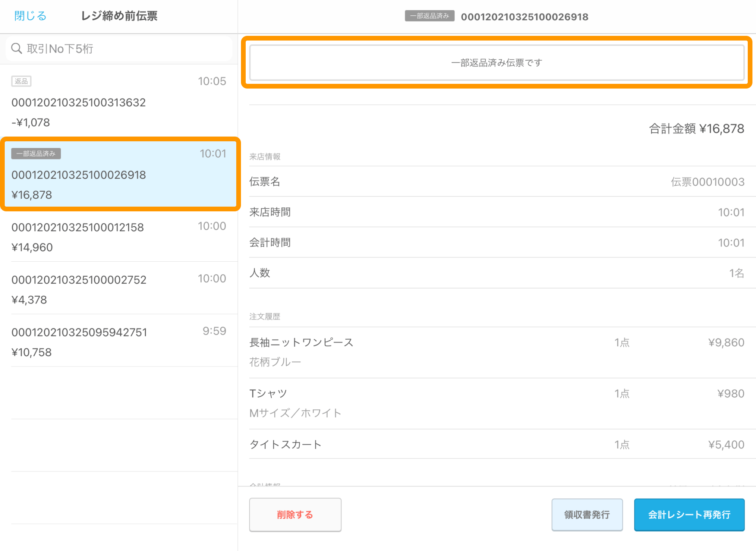The height and width of the screenshot is (551, 756).
Task: Select transaction 00012021​0325100012158 in the list
Action: 118,236
